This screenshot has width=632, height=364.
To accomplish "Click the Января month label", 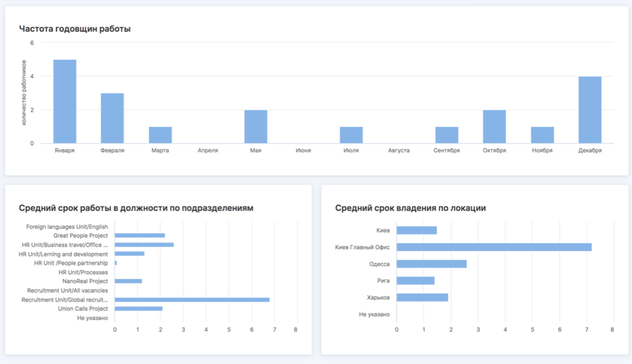I will tap(65, 150).
